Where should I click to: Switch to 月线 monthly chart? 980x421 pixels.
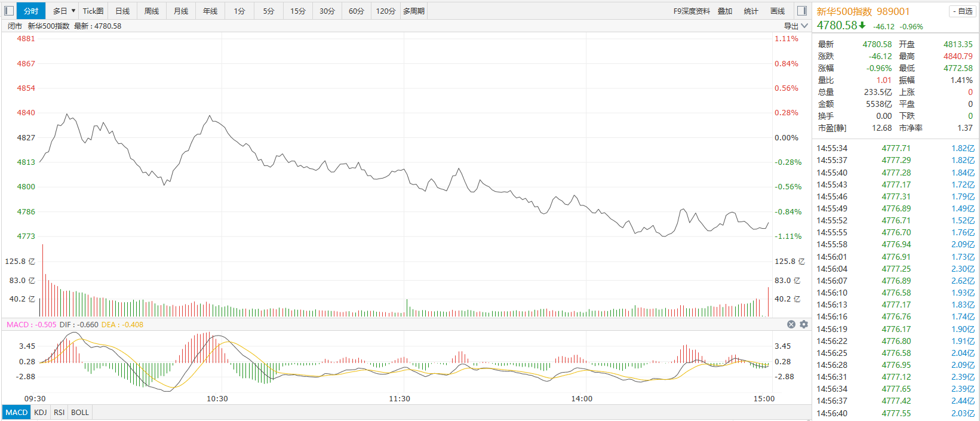pyautogui.click(x=181, y=11)
